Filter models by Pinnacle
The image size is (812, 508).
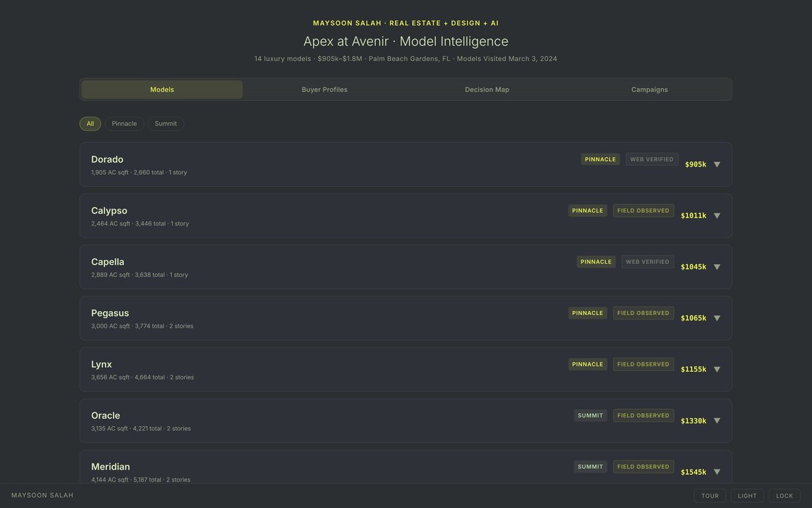click(x=125, y=124)
